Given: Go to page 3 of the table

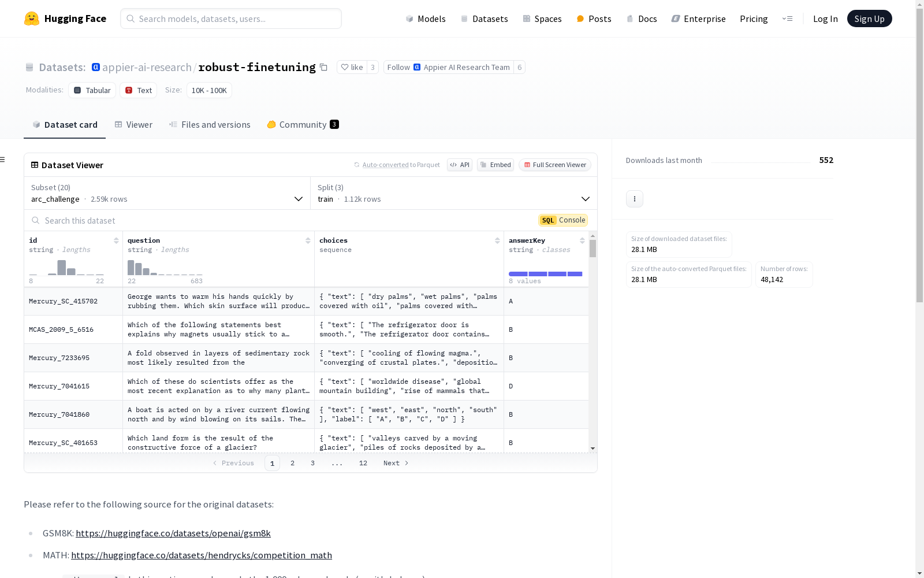Looking at the screenshot, I should (x=313, y=463).
